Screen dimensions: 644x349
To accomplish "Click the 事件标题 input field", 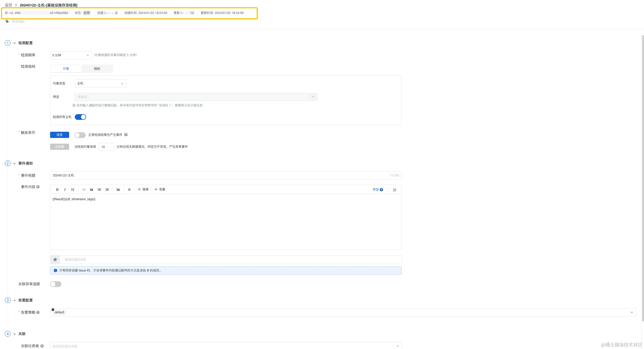I will (x=219, y=175).
